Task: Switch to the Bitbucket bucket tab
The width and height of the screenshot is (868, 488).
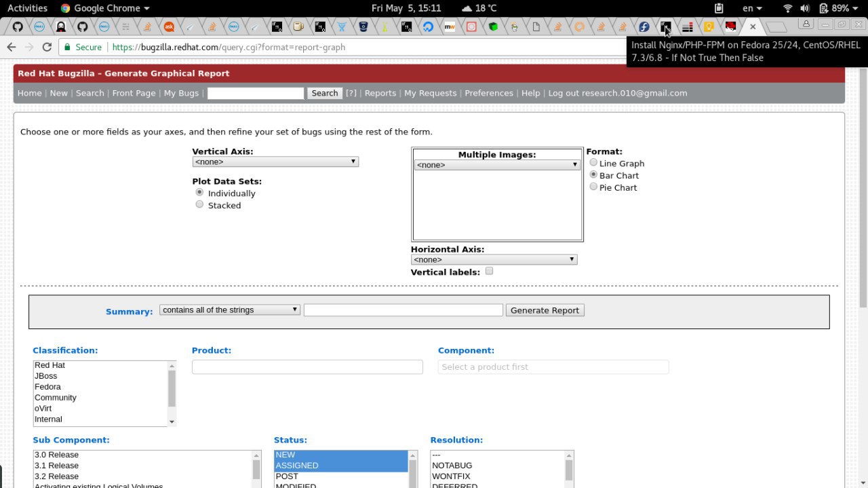Action: click(363, 27)
